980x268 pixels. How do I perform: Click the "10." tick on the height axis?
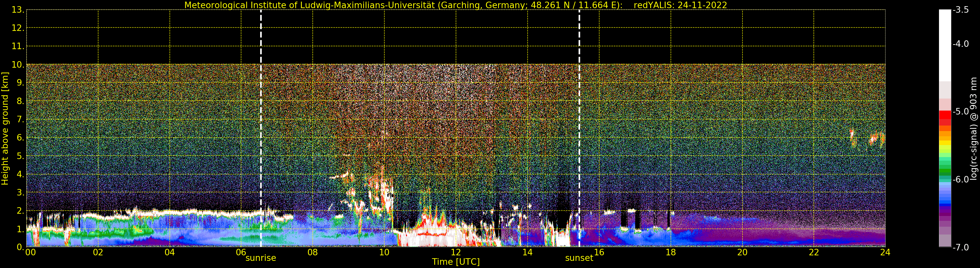pos(18,65)
